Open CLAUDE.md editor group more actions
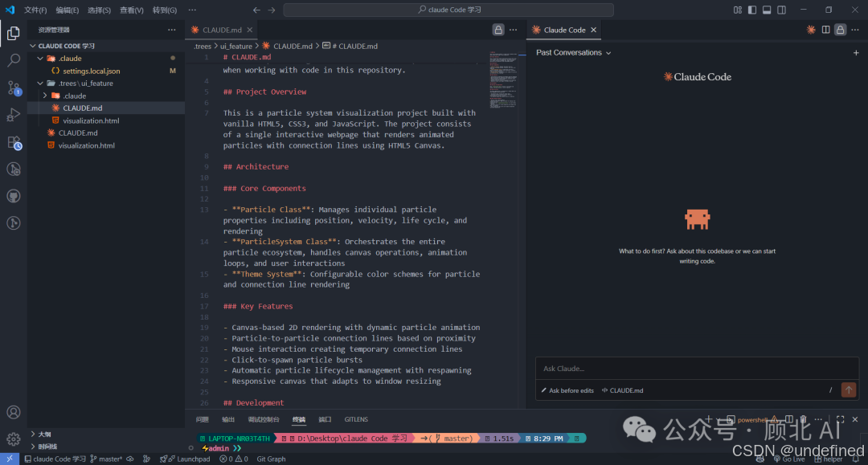 (513, 30)
